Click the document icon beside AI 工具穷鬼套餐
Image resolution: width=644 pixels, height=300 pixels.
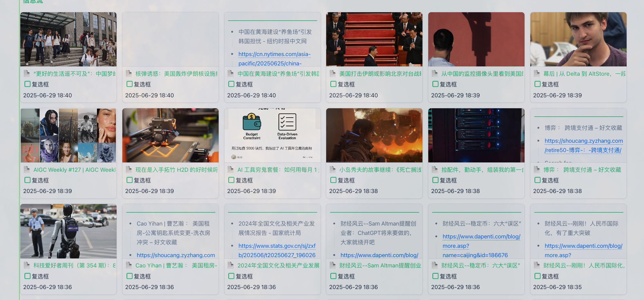(231, 169)
